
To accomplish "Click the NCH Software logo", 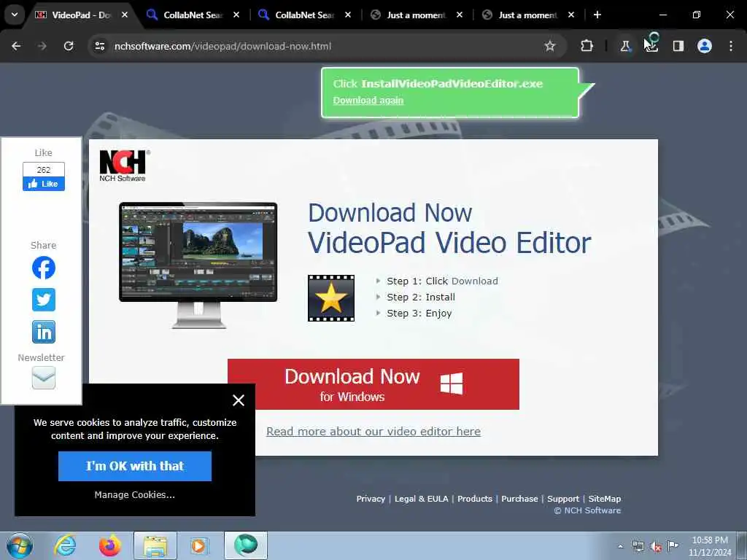I will [x=124, y=166].
